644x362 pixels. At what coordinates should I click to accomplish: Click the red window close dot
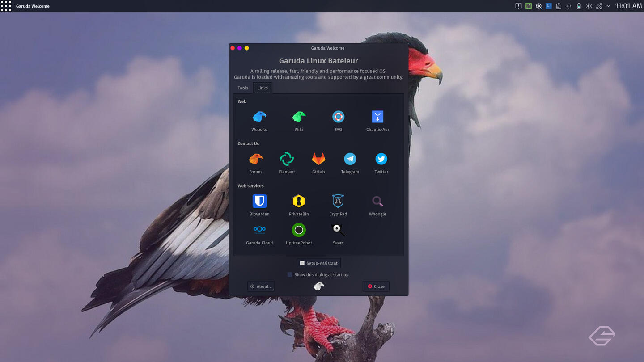(x=233, y=48)
